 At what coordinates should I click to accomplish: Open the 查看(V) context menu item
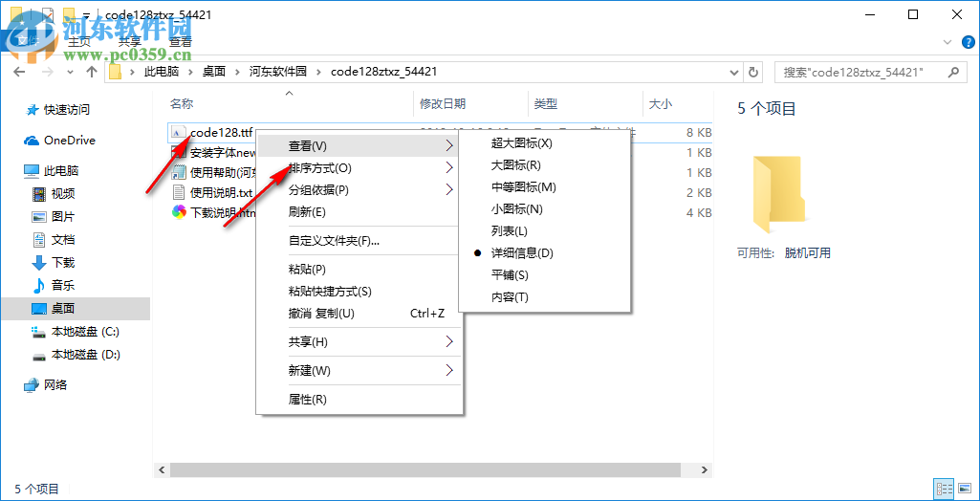359,146
